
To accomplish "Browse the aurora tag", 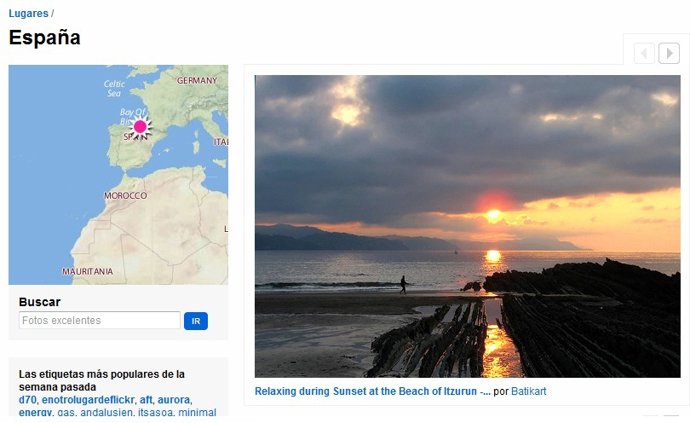I will click(x=174, y=400).
